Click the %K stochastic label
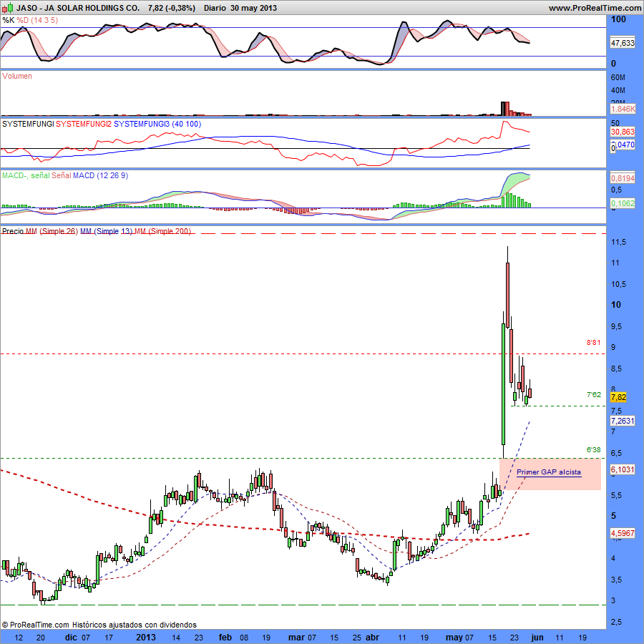Screen dimensions: 644x644 point(8,20)
